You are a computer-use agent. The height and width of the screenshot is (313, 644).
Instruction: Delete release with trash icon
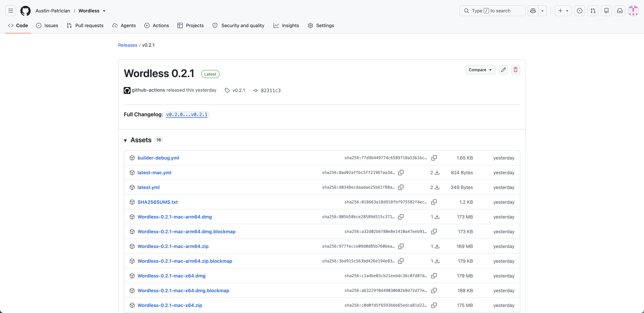[516, 70]
